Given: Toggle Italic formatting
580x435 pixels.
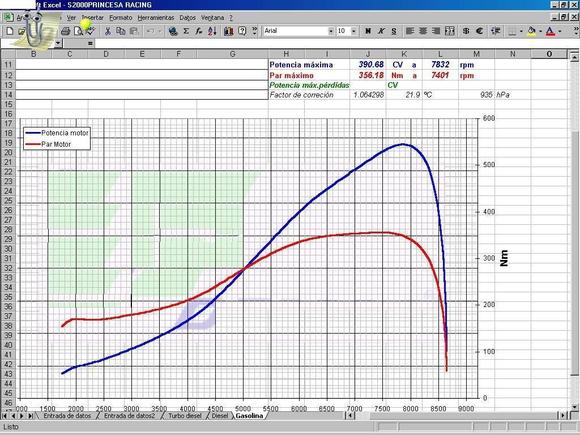Looking at the screenshot, I should tap(381, 31).
